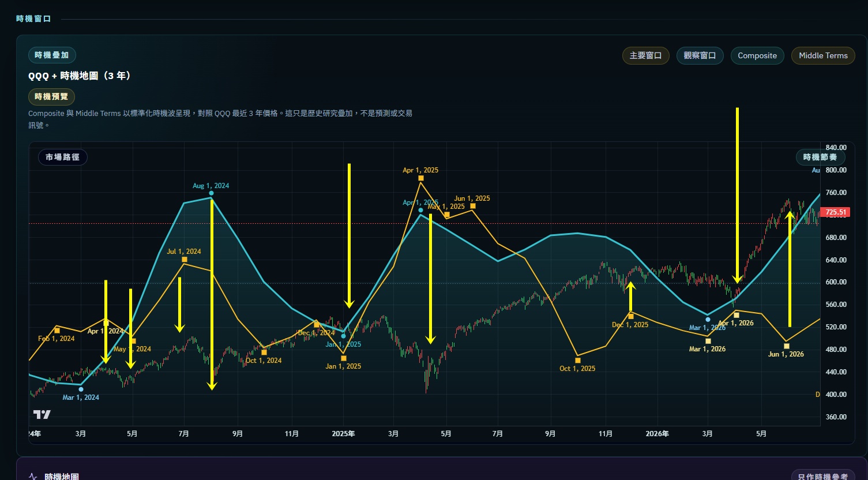Select the orange Feb 1, 2024 marker
868x480 pixels.
click(57, 331)
